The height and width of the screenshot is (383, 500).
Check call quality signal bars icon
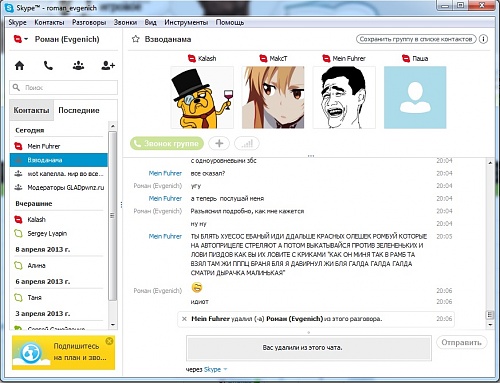click(x=247, y=144)
